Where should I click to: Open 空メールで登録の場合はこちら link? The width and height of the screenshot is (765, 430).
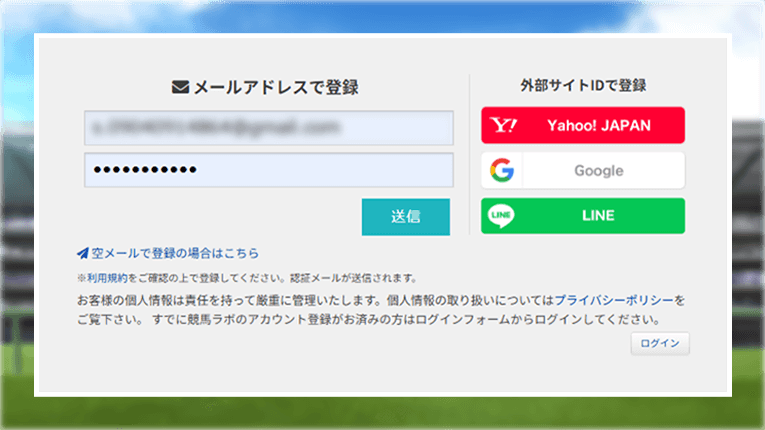click(x=175, y=253)
